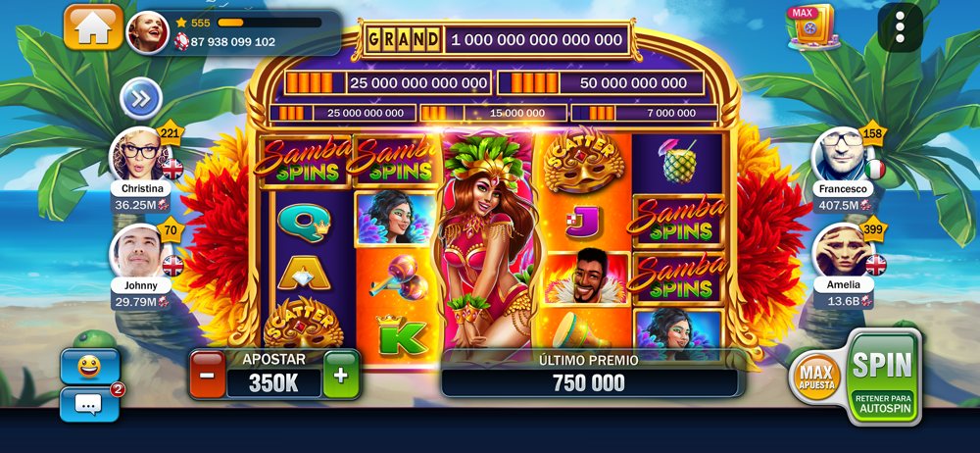Open Johnny's player profile
This screenshot has width=980, height=453.
pyautogui.click(x=140, y=252)
